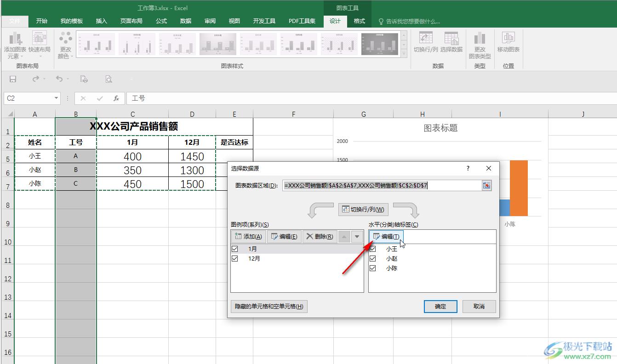Open the Undo history dropdown arrow
This screenshot has height=364, width=617.
coord(68,79)
